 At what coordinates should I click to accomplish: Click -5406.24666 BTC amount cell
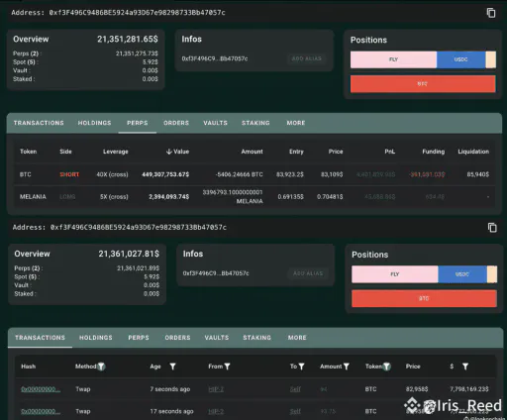(240, 174)
